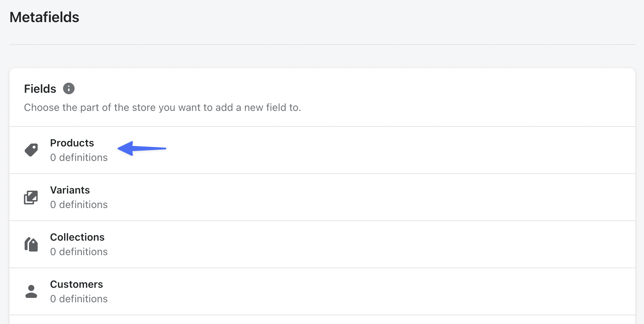Screen dimensions: 644x324
Task: Click the info icon beside Fields heading
Action: [x=69, y=88]
